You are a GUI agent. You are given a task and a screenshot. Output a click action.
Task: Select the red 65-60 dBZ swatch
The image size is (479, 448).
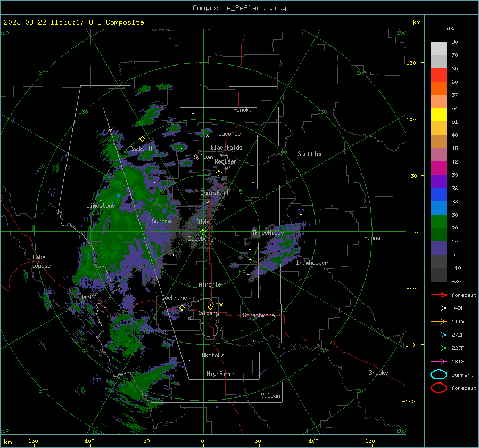[x=439, y=75]
